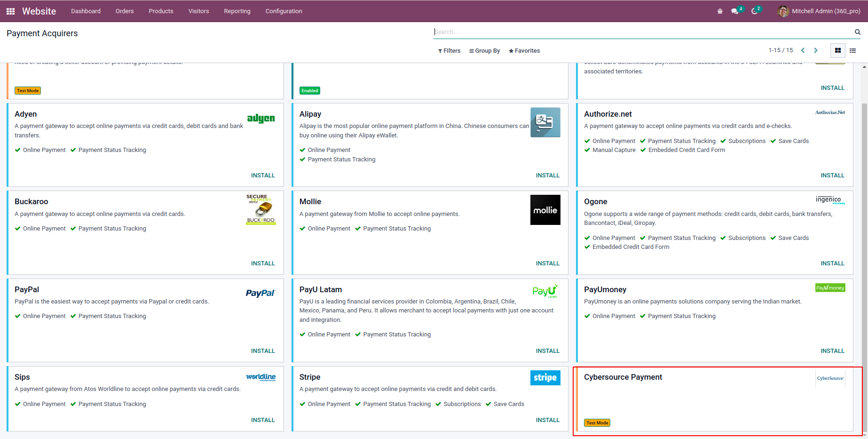The width and height of the screenshot is (868, 439).
Task: Click the Ingenico logo on Ogone
Action: pyautogui.click(x=830, y=200)
